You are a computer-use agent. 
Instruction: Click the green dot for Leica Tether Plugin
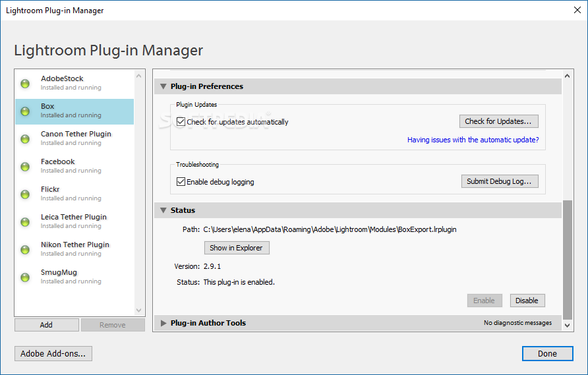(x=25, y=222)
